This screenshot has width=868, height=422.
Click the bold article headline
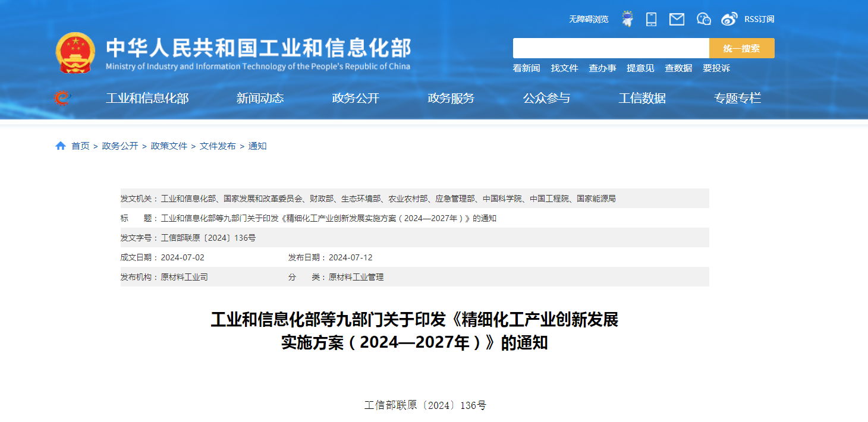click(x=415, y=331)
